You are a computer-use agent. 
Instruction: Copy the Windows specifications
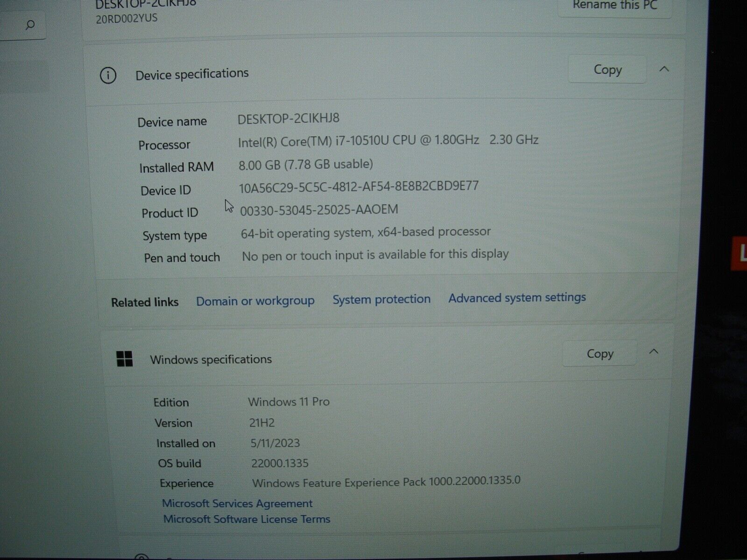pyautogui.click(x=600, y=354)
